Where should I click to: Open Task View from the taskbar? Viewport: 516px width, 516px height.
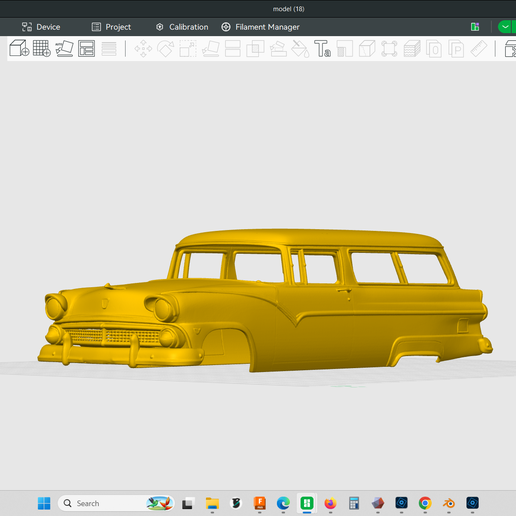point(187,503)
